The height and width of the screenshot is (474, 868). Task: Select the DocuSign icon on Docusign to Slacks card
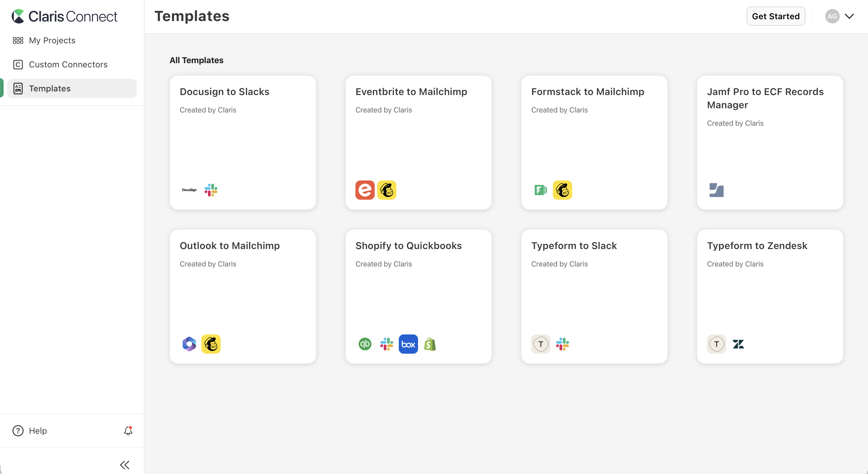click(x=189, y=190)
